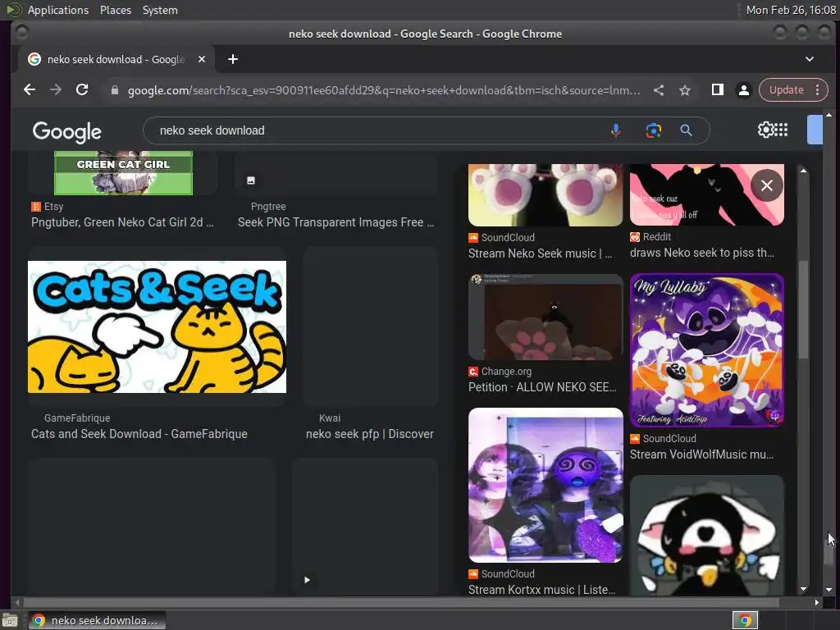Focus the neko seek download search box

(x=375, y=130)
